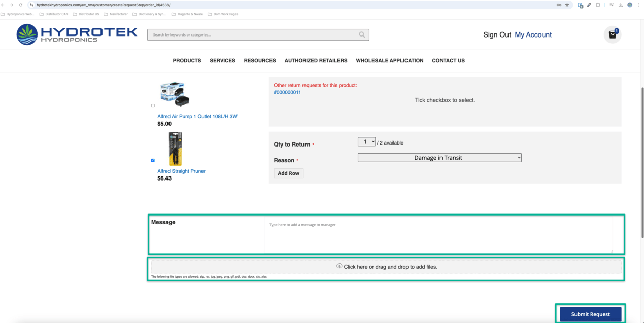This screenshot has width=644, height=323.
Task: Open the Chrome three-dot menu
Action: point(639,5)
